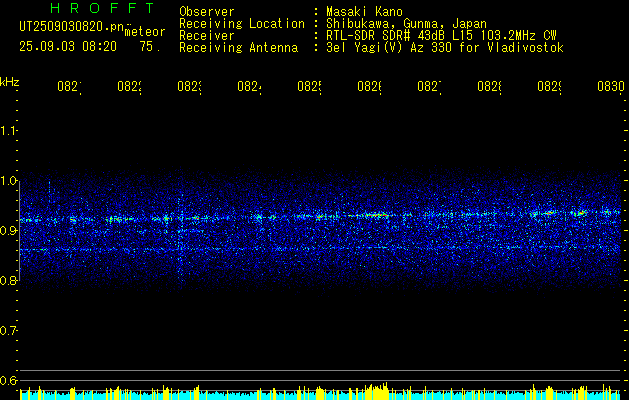Click the Receiver label
Screen dimensions: 629x400
pyautogui.click(x=207, y=36)
